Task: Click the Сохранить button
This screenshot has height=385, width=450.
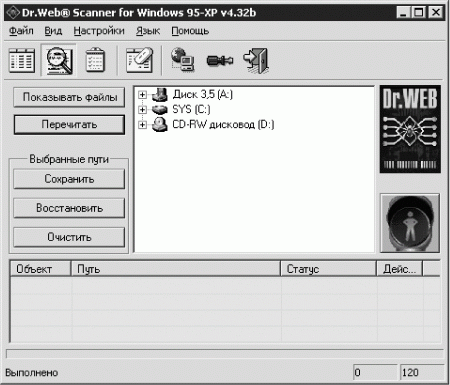Action: (x=69, y=179)
